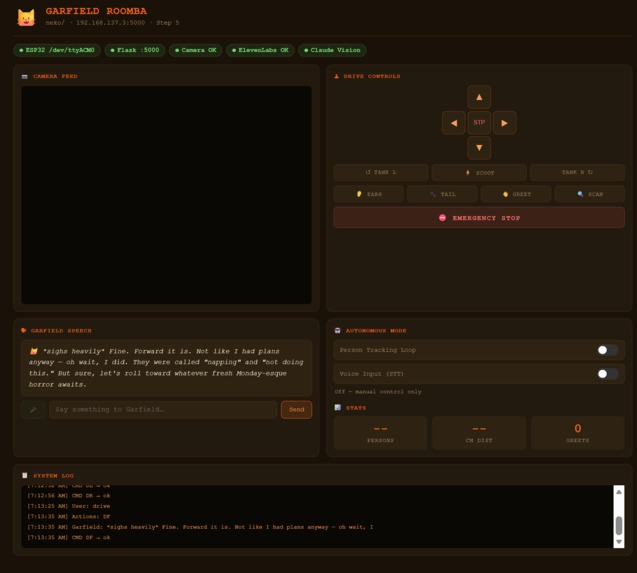The height and width of the screenshot is (573, 637).
Task: Click the System Log notepad icon
Action: pyautogui.click(x=24, y=475)
